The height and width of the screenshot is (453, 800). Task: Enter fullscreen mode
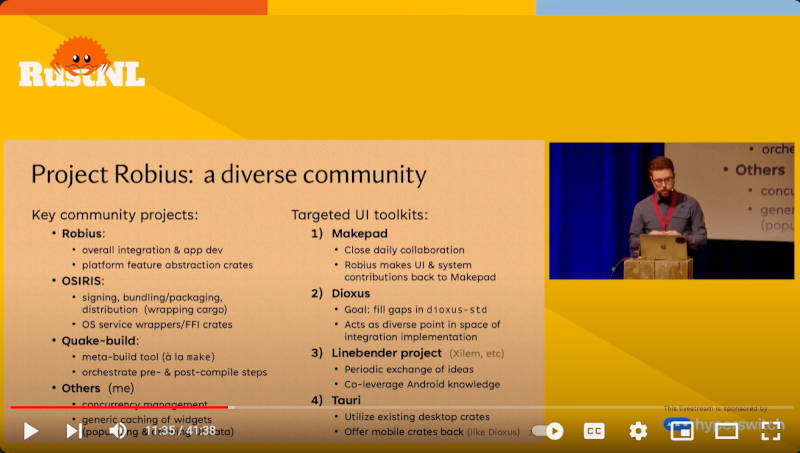point(770,432)
